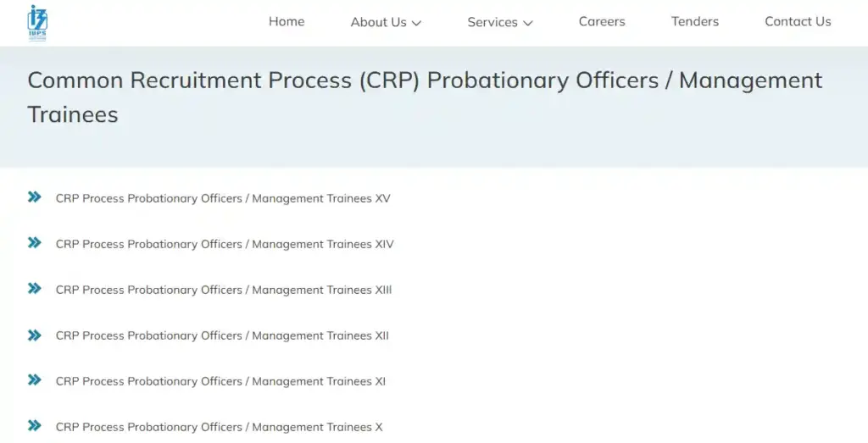Click double-arrow icon beside Trainees XIV

35,243
